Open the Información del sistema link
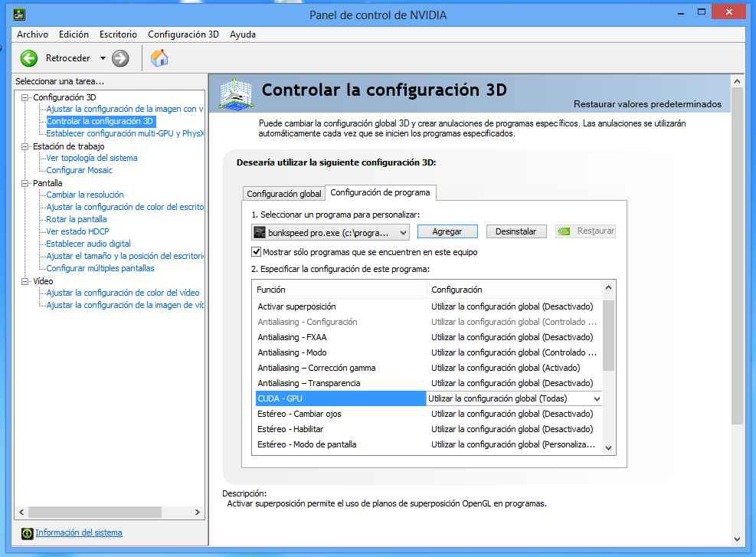The height and width of the screenshot is (557, 756). tap(79, 532)
